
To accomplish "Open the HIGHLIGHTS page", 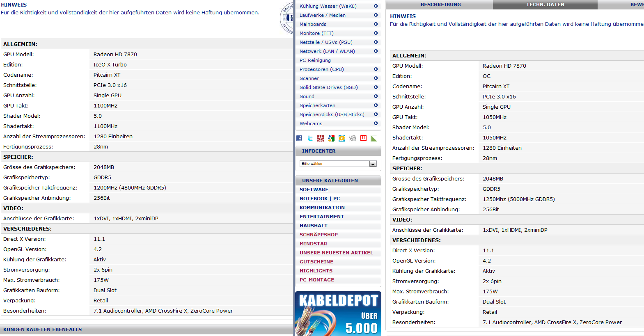I will (316, 271).
